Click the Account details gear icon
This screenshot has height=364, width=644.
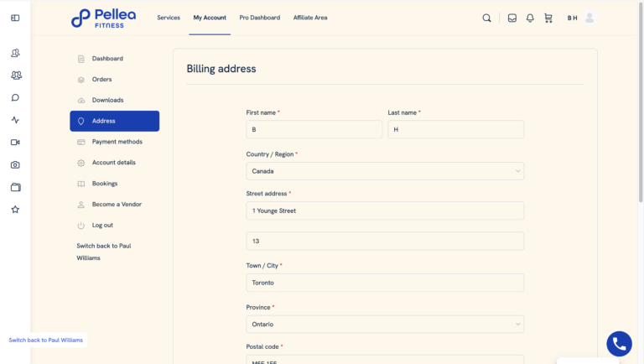point(80,163)
